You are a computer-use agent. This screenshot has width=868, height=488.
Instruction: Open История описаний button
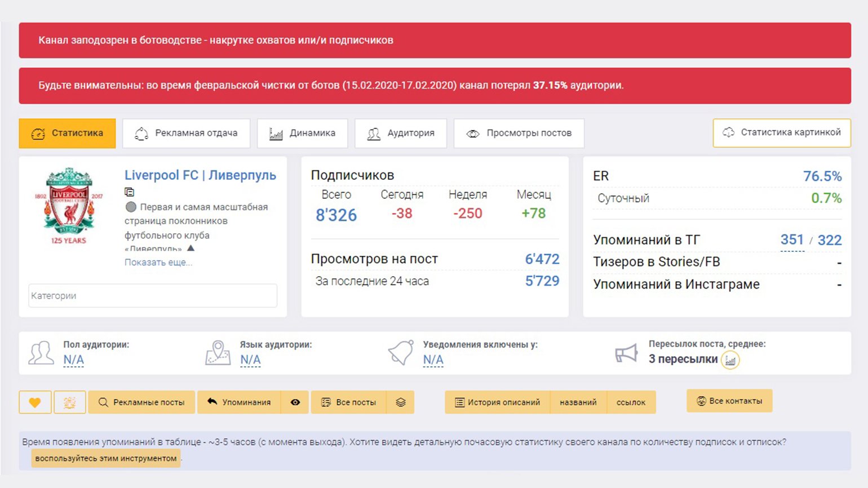coord(497,402)
